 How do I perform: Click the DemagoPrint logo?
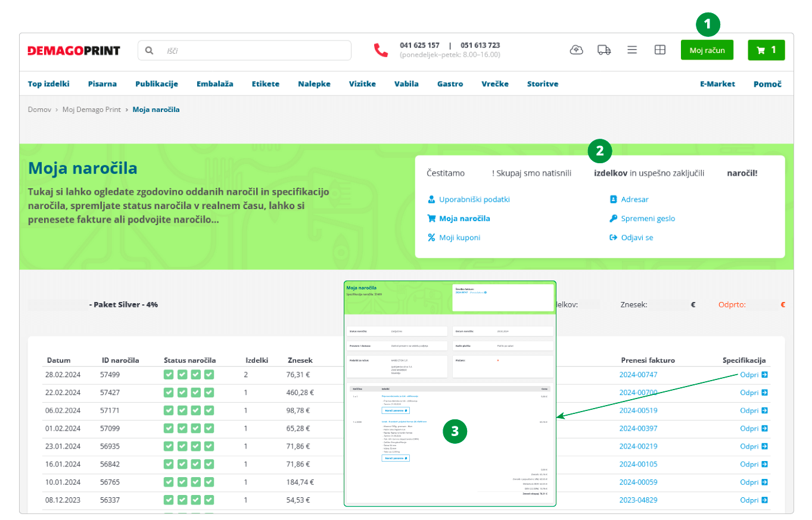point(74,51)
